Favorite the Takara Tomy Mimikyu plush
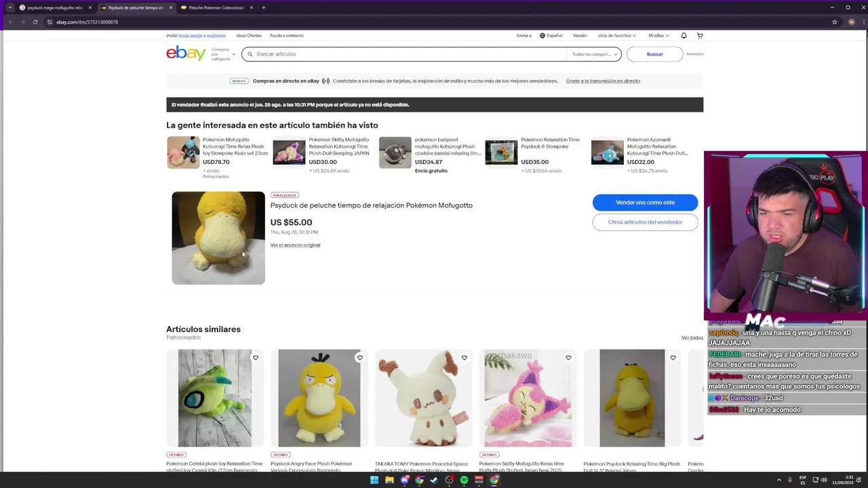868x488 pixels. (x=465, y=358)
